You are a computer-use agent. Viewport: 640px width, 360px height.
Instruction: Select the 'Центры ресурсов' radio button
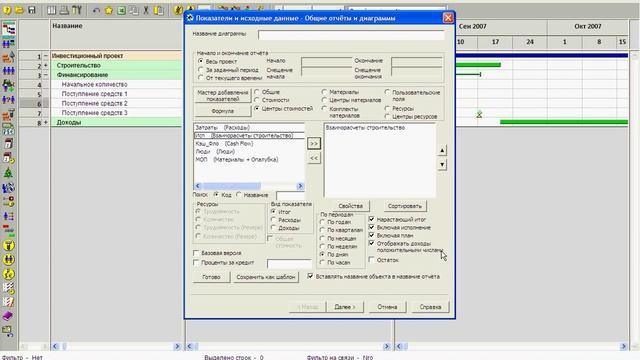coord(387,116)
